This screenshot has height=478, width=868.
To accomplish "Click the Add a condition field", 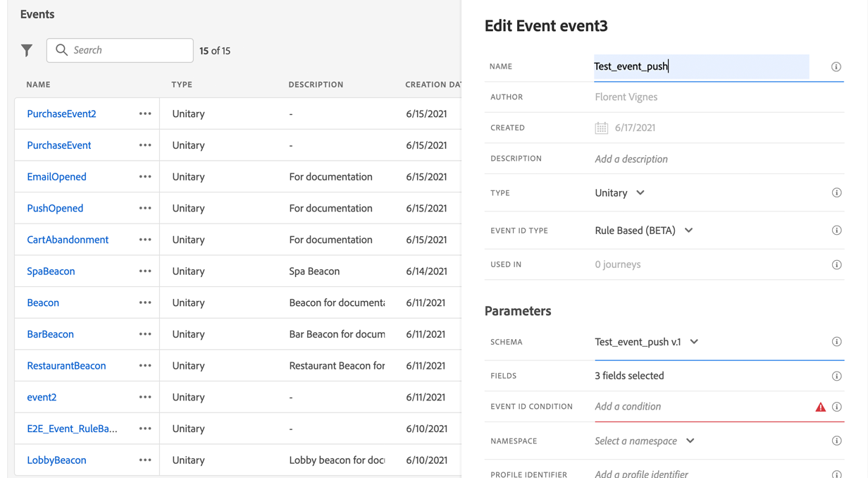I will [628, 407].
